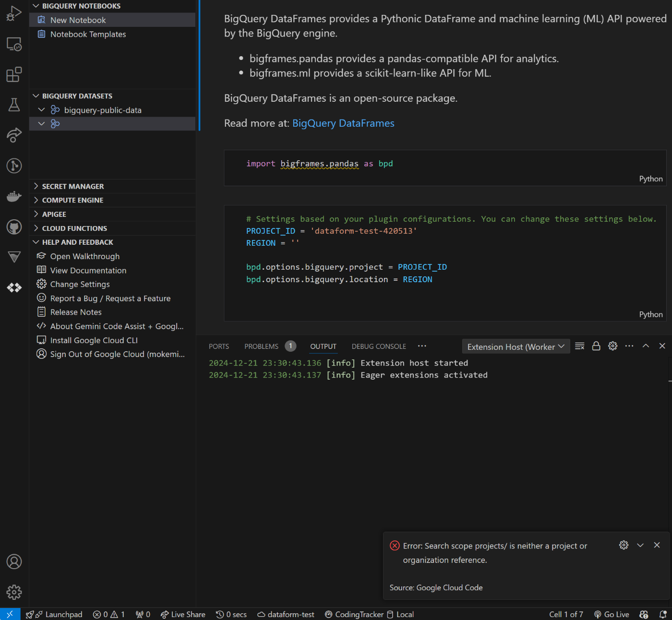Viewport: 672px width, 620px height.
Task: Open errors and warnings count in status bar
Action: pyautogui.click(x=109, y=614)
